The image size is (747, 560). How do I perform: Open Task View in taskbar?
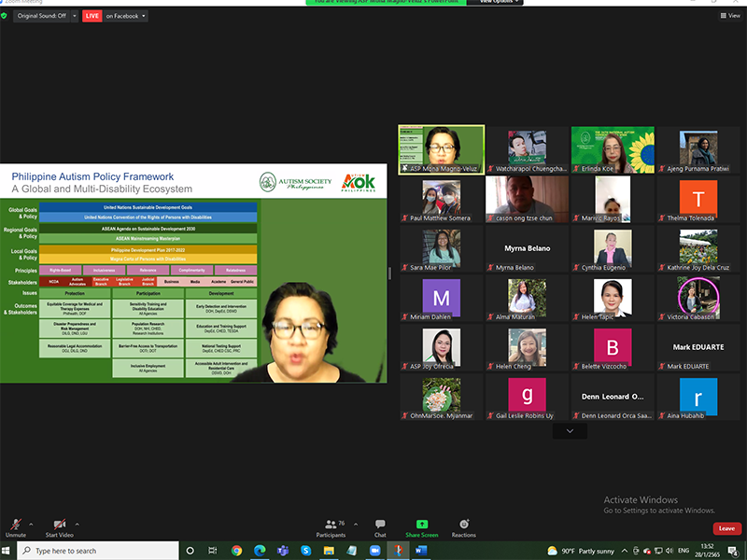tap(213, 551)
